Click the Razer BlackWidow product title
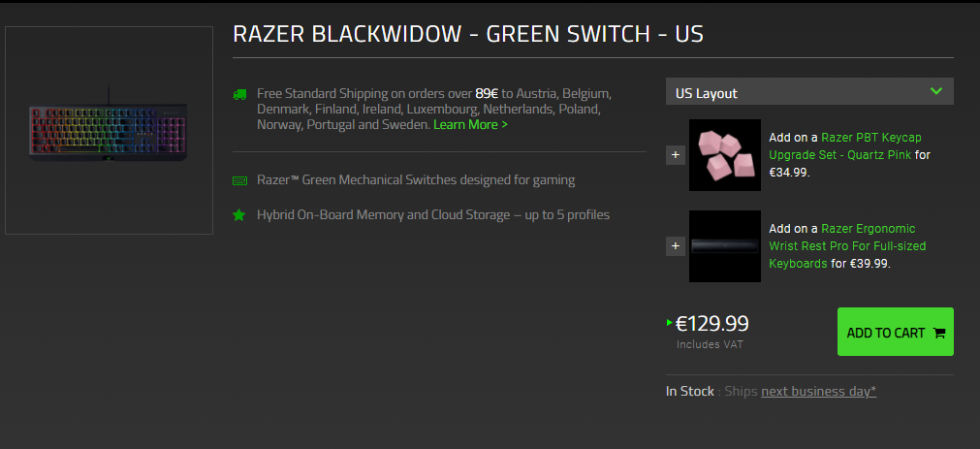 [468, 34]
